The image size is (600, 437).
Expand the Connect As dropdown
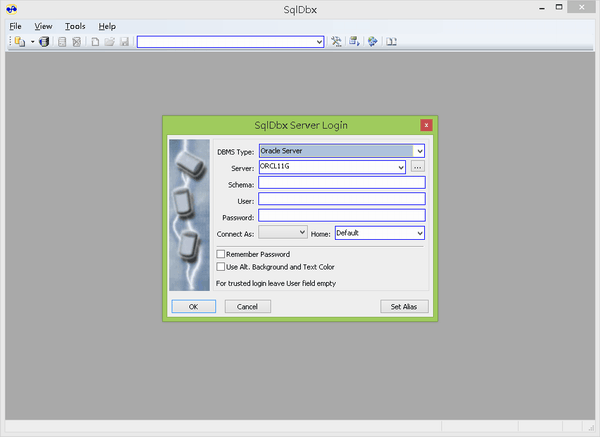[x=301, y=233]
